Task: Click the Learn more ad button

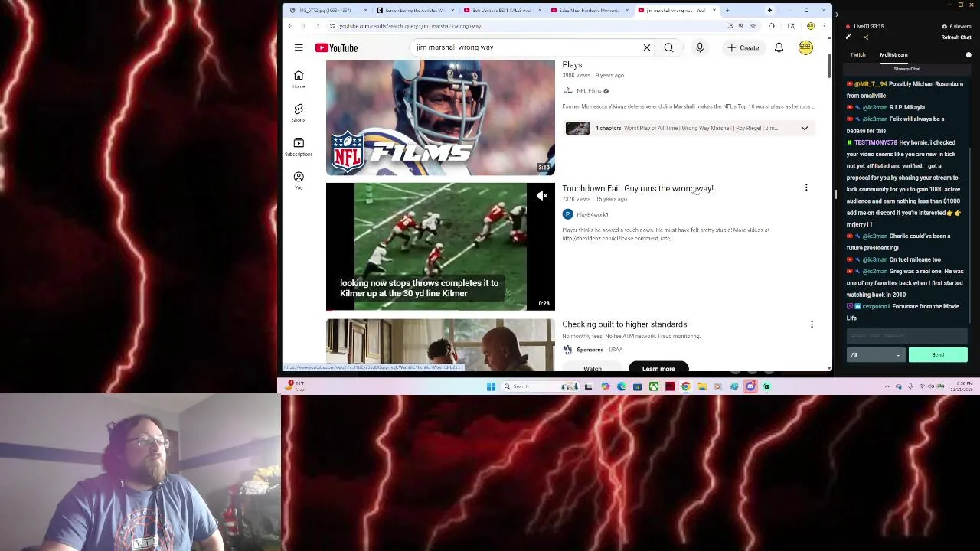Action: pos(658,368)
